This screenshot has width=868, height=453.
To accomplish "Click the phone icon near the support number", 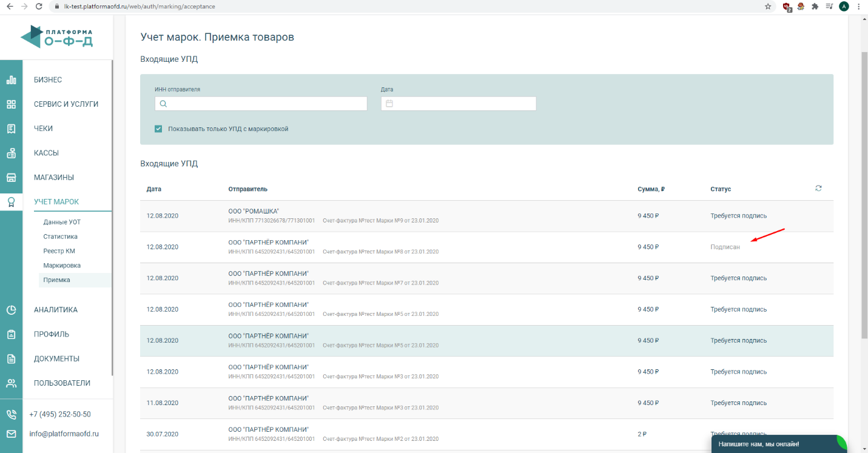I will [x=11, y=415].
